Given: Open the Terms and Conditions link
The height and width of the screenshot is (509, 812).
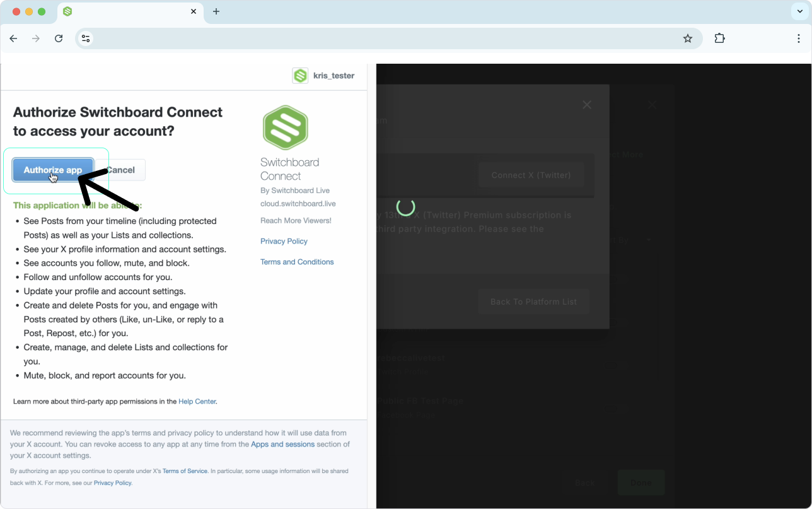Looking at the screenshot, I should point(297,262).
